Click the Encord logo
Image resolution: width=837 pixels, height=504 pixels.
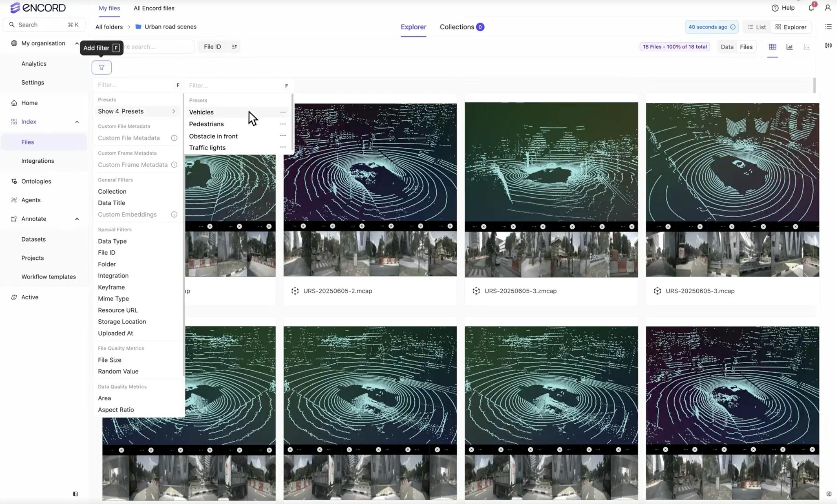click(x=38, y=8)
